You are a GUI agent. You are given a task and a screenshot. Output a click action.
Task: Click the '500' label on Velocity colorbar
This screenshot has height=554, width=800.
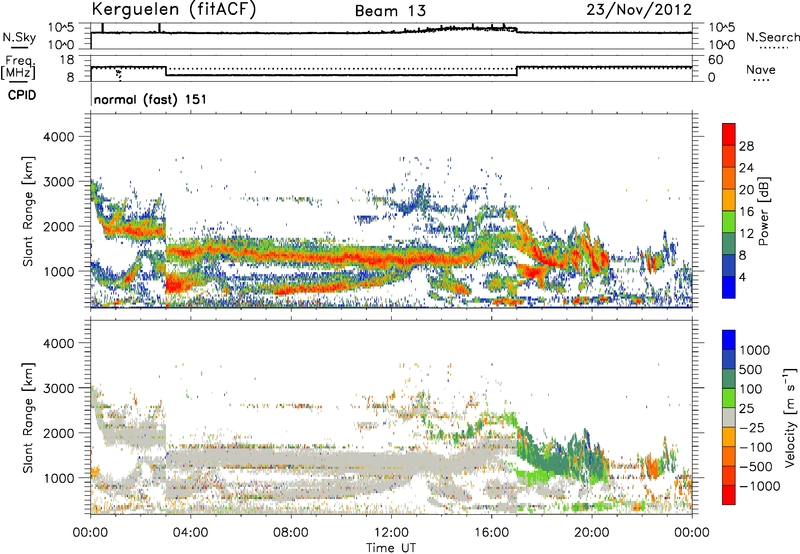(752, 370)
